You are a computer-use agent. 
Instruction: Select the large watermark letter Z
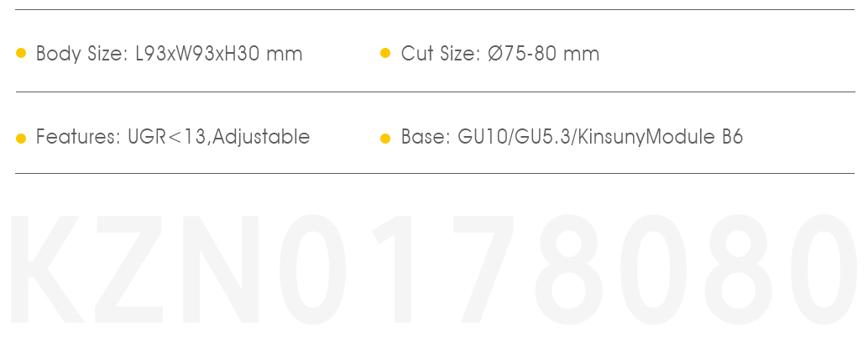point(128,269)
